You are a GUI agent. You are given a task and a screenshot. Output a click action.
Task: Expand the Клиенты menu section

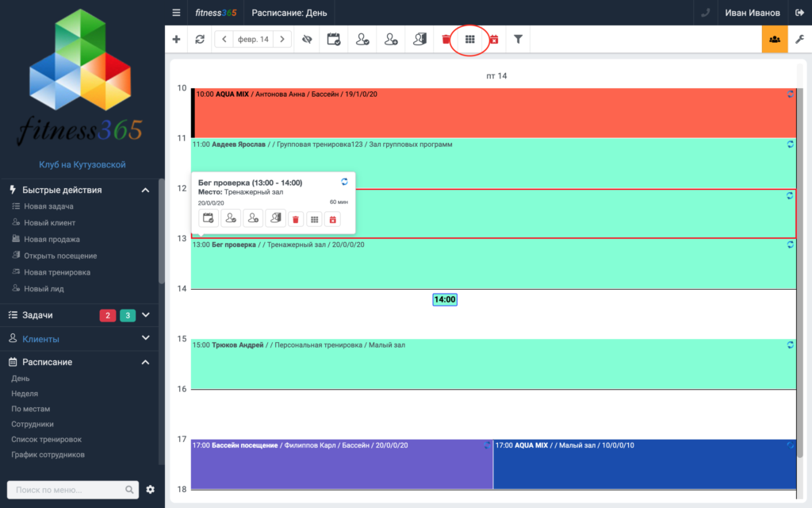pos(79,338)
